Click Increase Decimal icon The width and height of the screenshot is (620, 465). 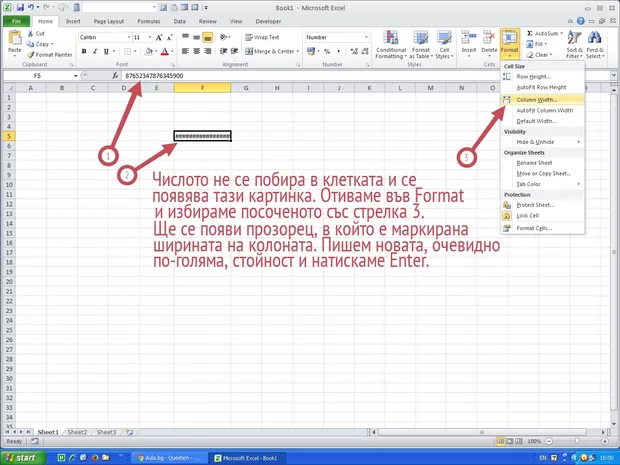(354, 51)
